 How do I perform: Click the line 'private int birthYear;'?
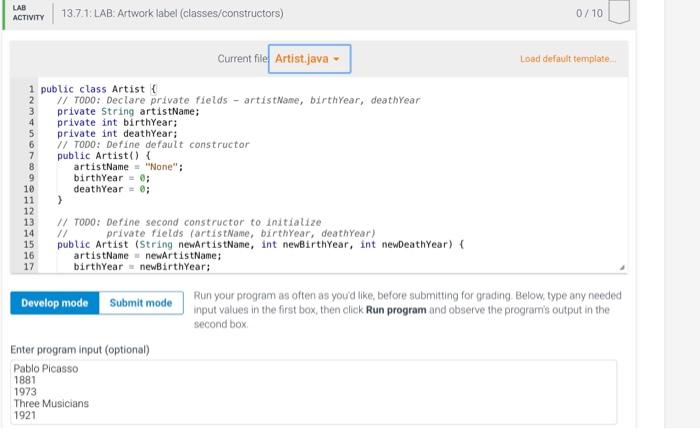tap(117, 122)
